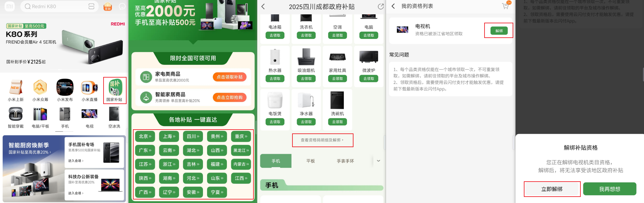Open 查看资格码明细及解绑 link
644x203 pixels.
[322, 140]
